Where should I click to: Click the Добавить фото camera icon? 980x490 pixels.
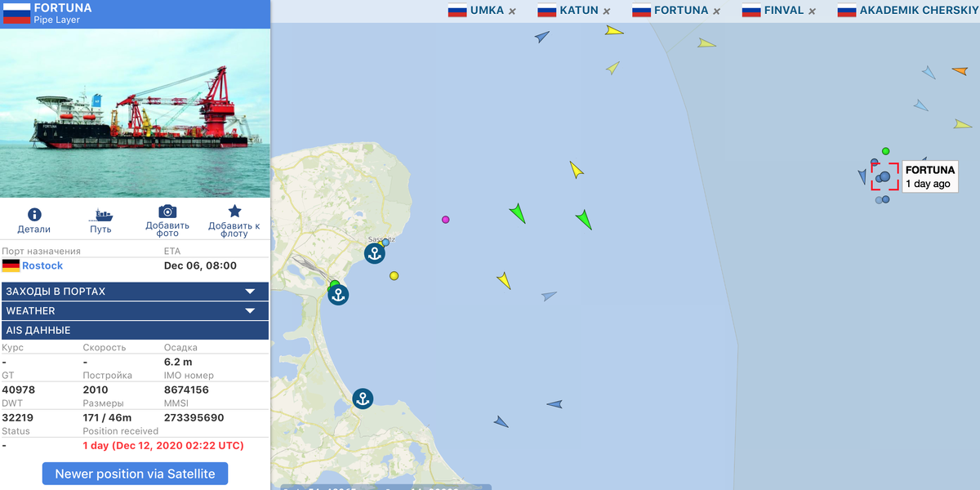[x=167, y=212]
